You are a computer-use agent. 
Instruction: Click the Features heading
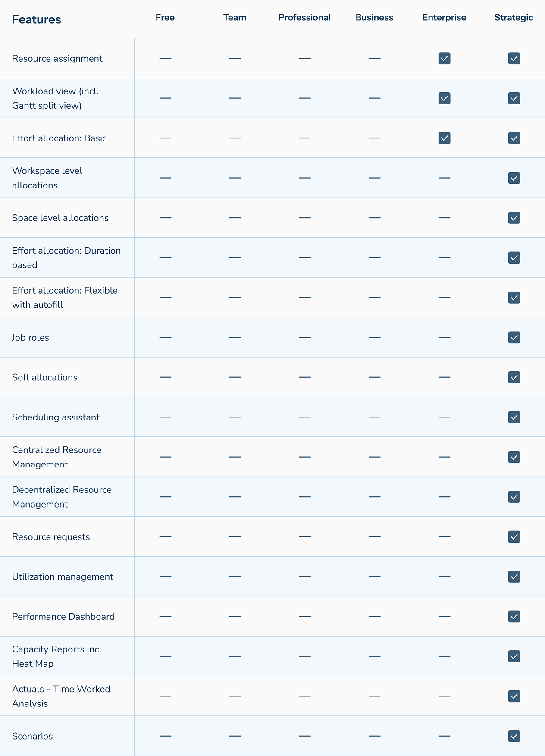36,19
